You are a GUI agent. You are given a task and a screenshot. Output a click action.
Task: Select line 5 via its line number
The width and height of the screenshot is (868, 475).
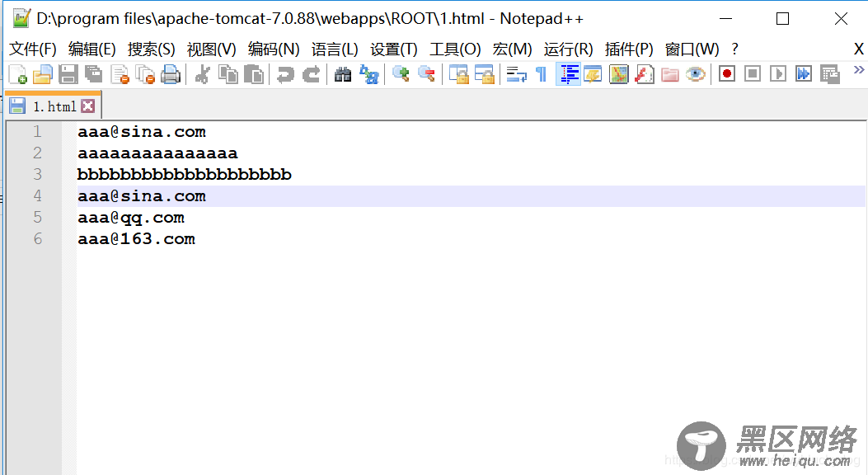(37, 217)
